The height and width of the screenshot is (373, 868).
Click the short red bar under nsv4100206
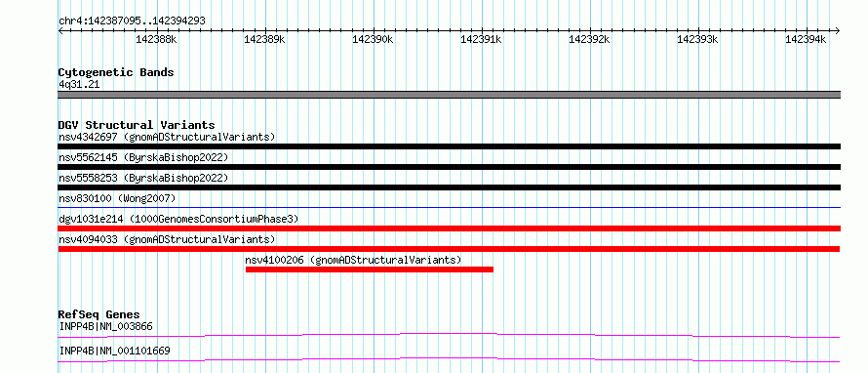pos(370,269)
